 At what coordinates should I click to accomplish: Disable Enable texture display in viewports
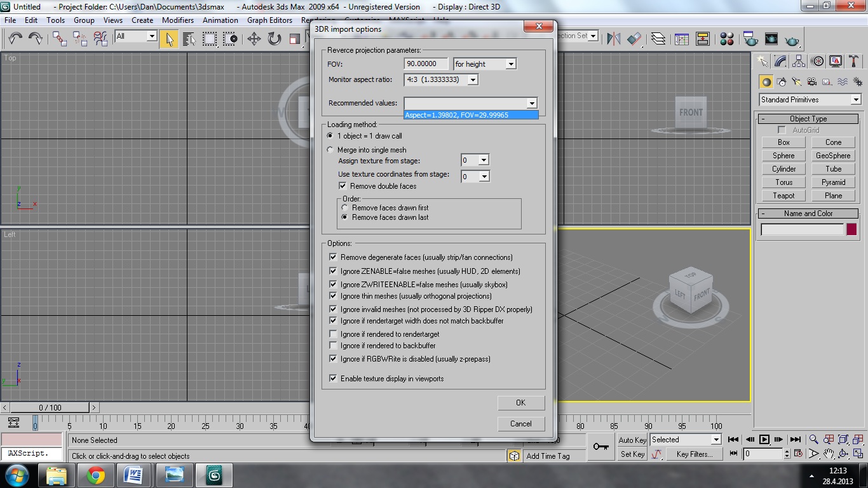coord(333,379)
